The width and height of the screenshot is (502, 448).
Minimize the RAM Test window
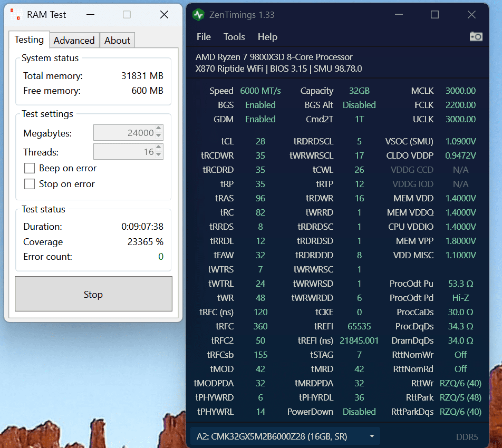[x=90, y=15]
